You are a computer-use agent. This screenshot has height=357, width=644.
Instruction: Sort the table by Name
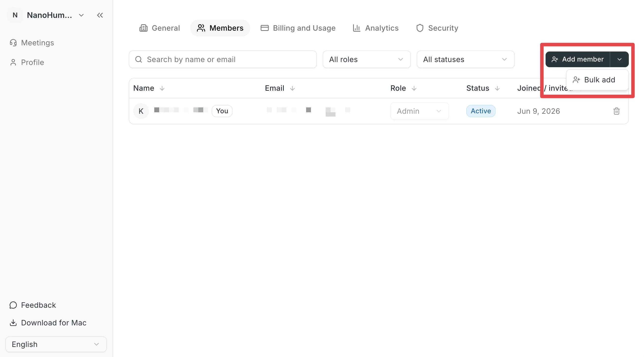[162, 88]
